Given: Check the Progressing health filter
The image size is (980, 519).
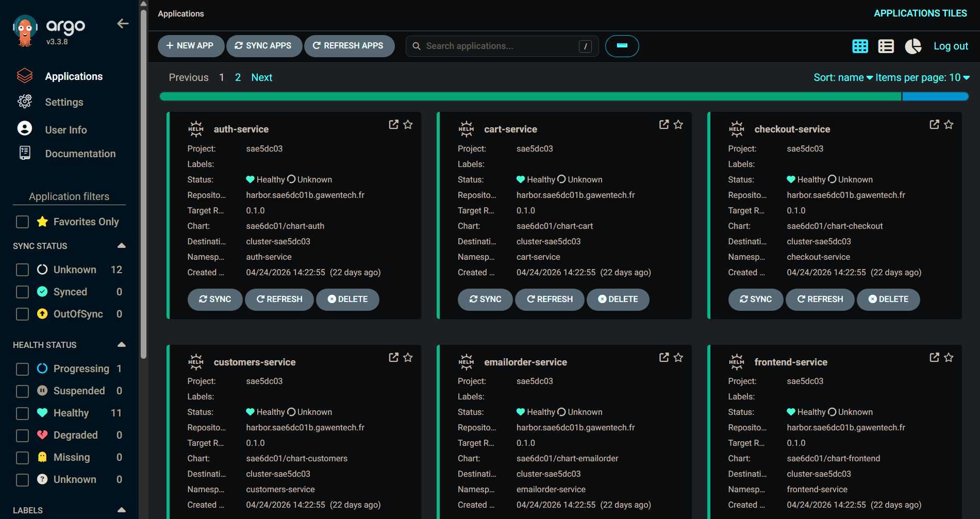Looking at the screenshot, I should (22, 369).
